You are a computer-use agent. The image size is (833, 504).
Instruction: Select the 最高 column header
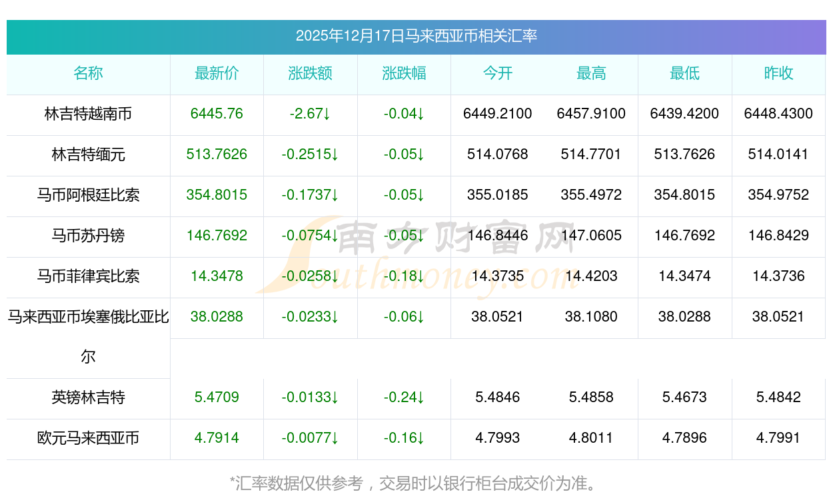click(x=591, y=73)
